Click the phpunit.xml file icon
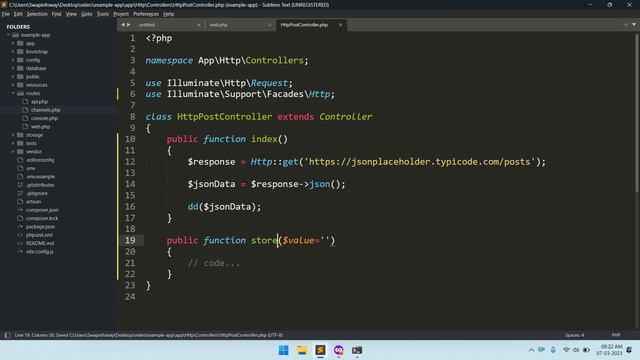Viewport: 640px width, 360px height. click(20, 235)
